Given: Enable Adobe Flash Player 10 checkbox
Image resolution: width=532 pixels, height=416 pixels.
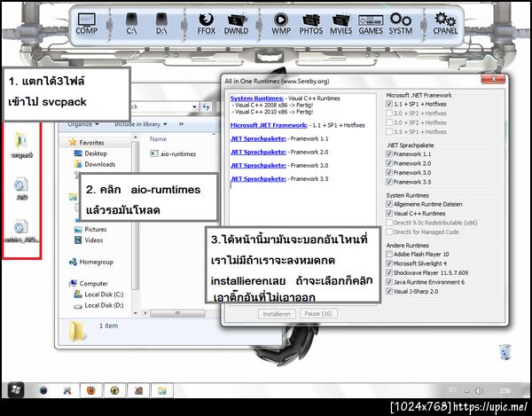Looking at the screenshot, I should click(389, 254).
